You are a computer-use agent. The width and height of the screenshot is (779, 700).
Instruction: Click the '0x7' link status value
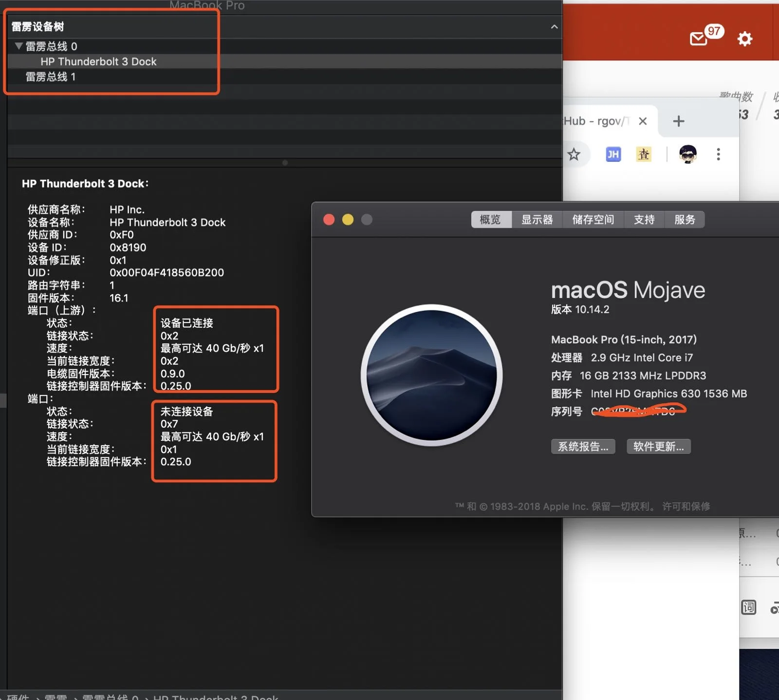pos(169,424)
